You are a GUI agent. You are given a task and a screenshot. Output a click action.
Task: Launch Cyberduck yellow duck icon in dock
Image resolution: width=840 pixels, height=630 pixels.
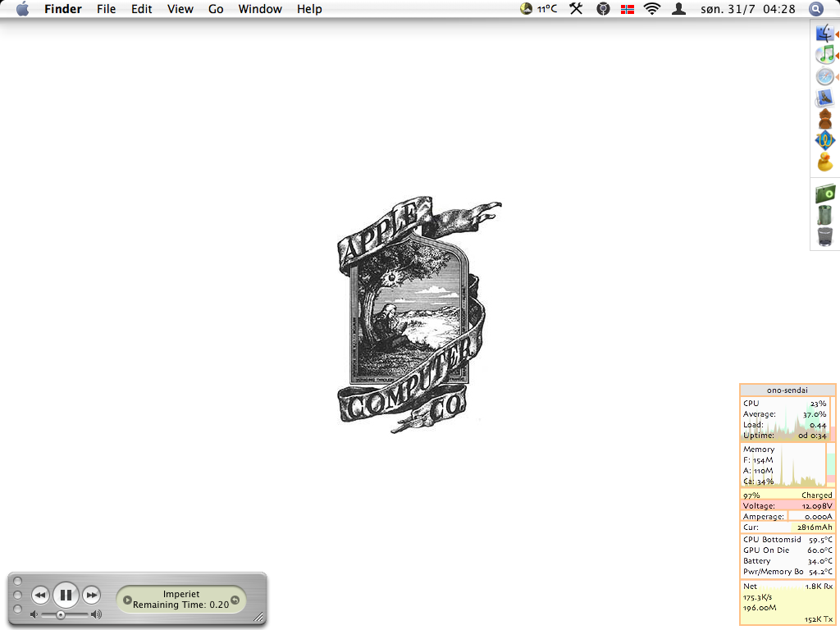pyautogui.click(x=825, y=162)
